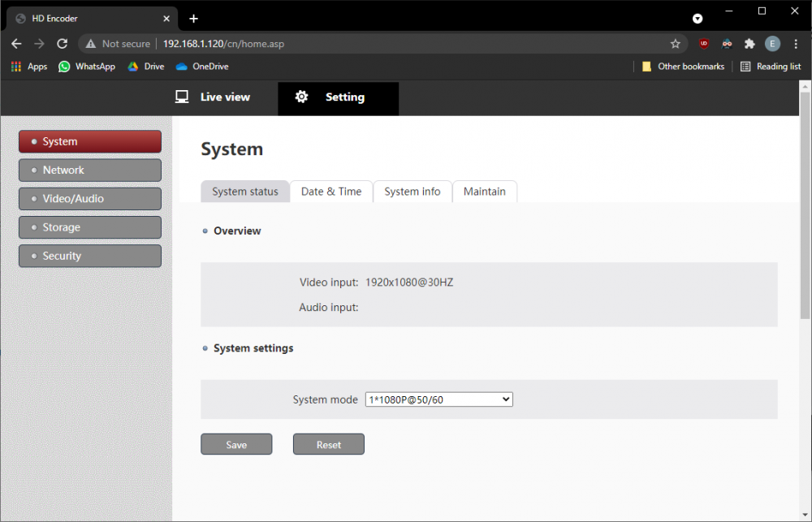This screenshot has height=522, width=812.
Task: Click the Not secure warning icon
Action: click(91, 44)
